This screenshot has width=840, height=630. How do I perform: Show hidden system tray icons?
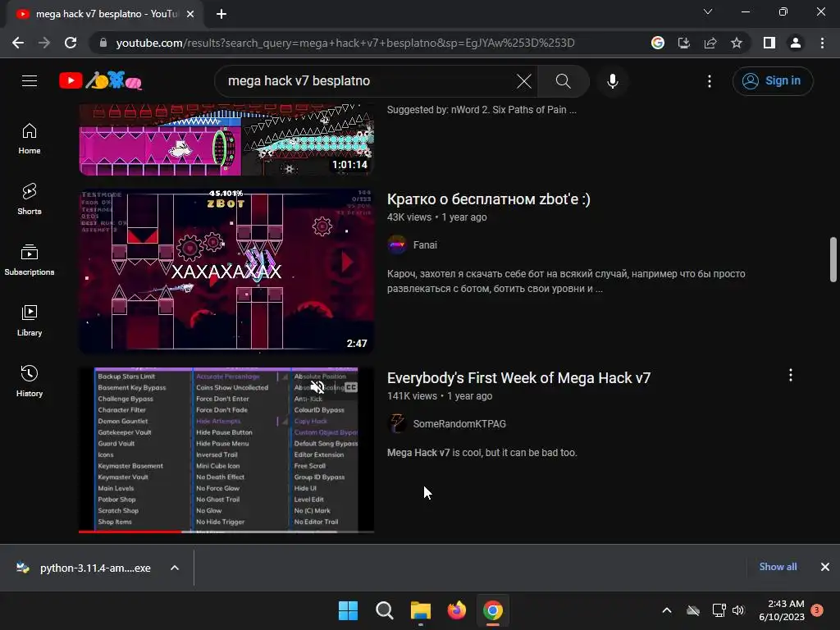coord(667,610)
